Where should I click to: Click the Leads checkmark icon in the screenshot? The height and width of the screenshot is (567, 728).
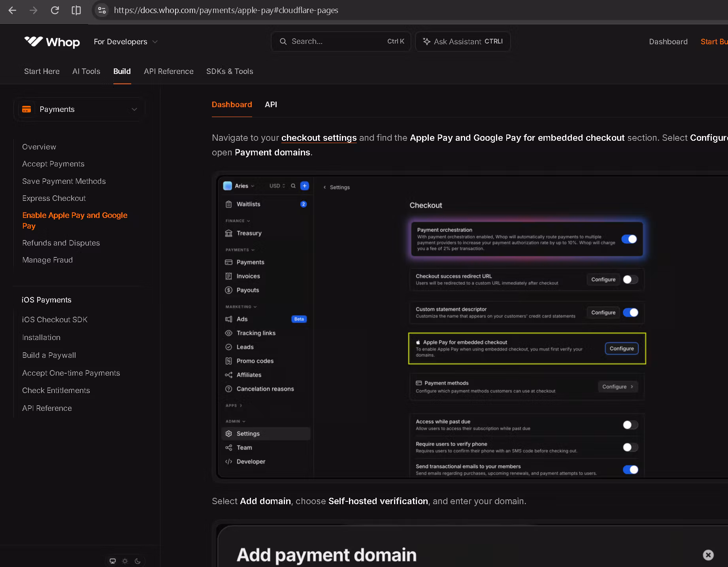pos(228,347)
